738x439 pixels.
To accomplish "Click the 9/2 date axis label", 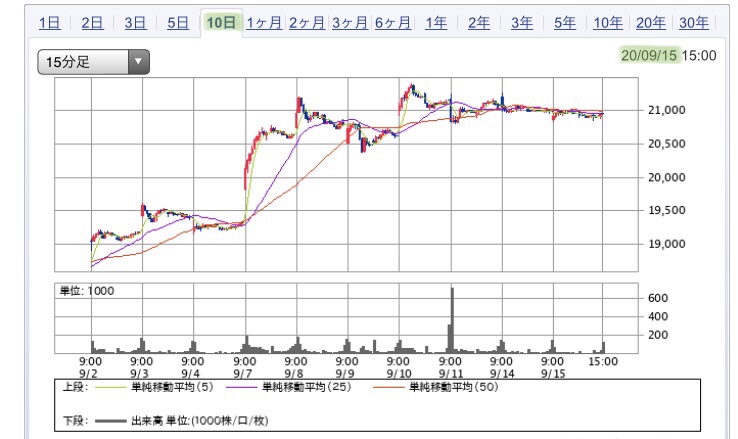I will click(88, 374).
